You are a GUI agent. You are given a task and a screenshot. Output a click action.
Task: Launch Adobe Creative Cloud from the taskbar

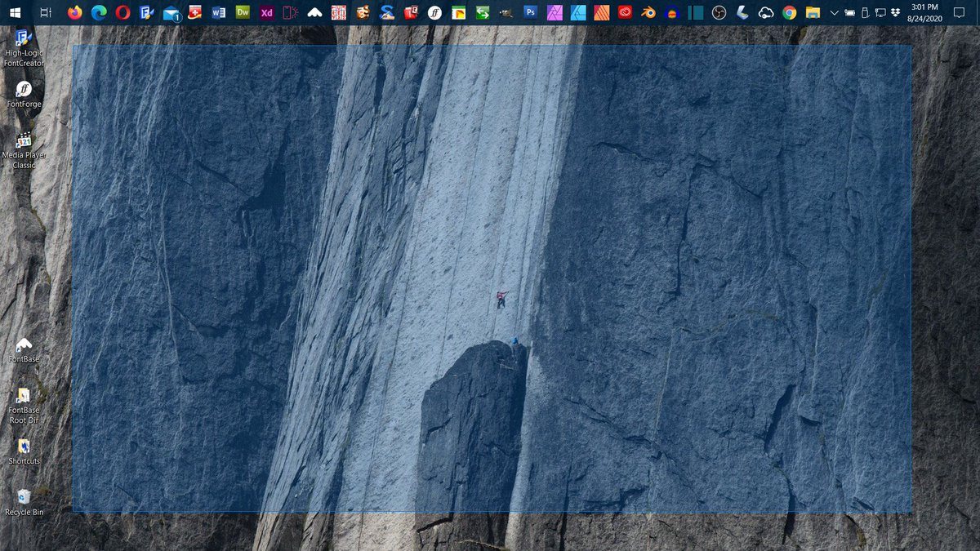626,12
